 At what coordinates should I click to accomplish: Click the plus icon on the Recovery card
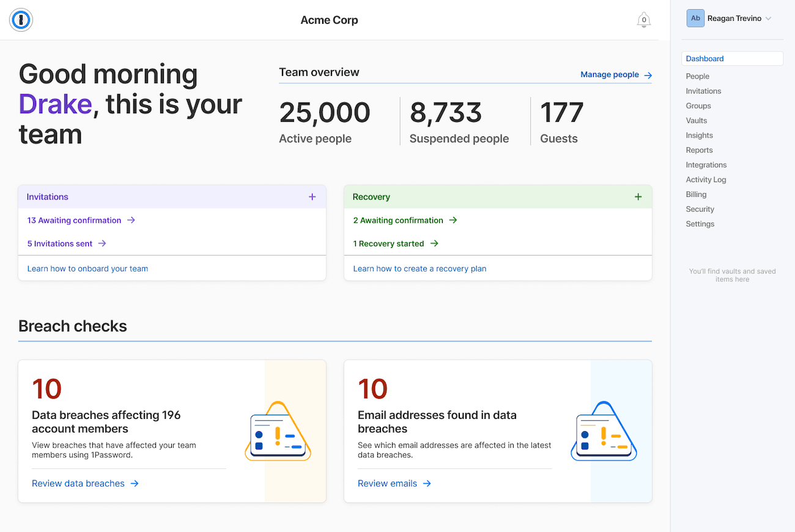click(638, 196)
